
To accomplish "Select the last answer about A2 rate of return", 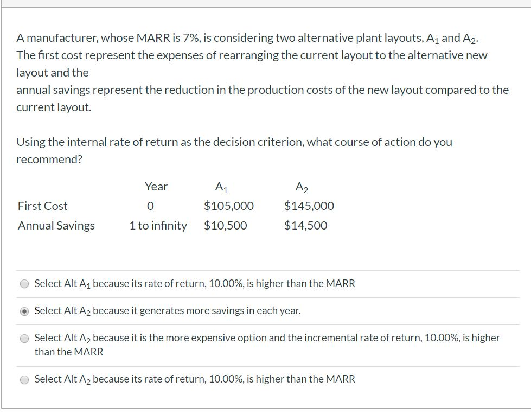I will (23, 379).
